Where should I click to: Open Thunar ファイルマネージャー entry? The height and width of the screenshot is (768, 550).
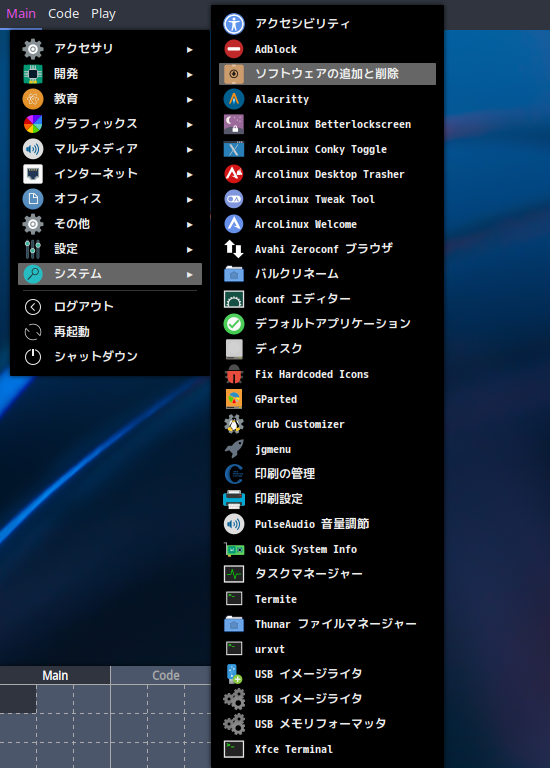327,624
